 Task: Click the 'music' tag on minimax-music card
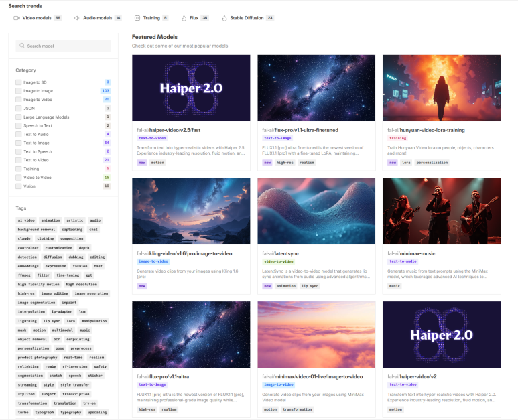(395, 286)
